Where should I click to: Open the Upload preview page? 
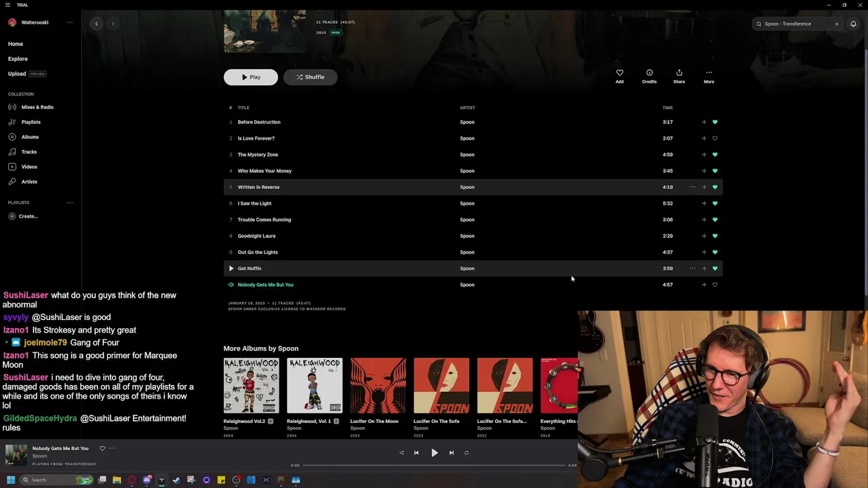point(27,74)
